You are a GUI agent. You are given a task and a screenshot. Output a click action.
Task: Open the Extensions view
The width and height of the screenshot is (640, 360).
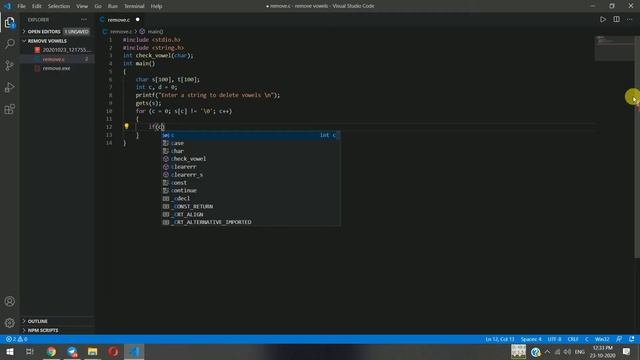pos(10,109)
